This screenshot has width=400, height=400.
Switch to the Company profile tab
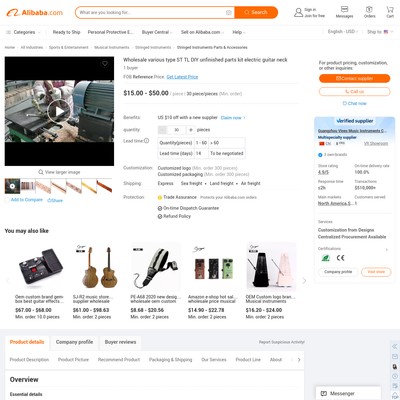click(74, 342)
